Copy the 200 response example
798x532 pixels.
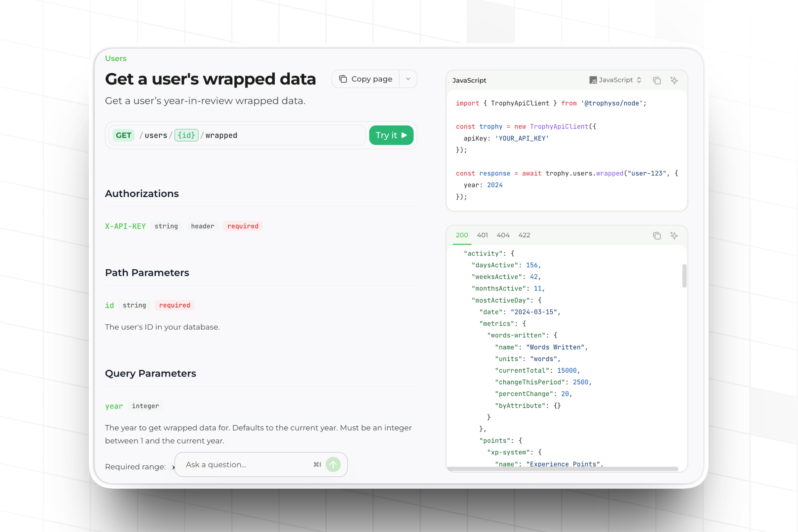coord(657,236)
